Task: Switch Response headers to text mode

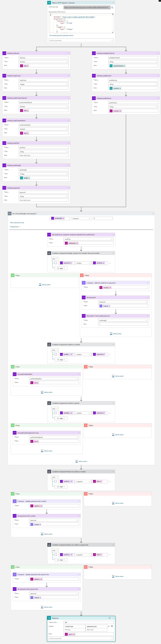Action: click(112, 626)
